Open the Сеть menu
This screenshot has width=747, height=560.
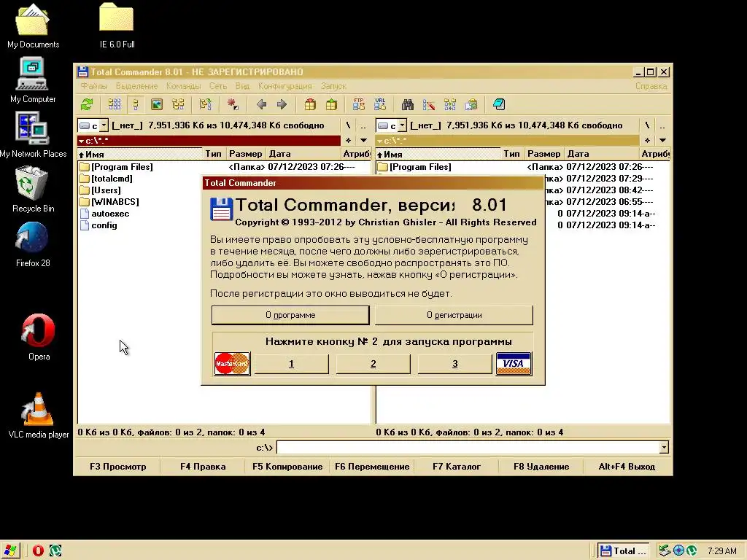tap(218, 86)
